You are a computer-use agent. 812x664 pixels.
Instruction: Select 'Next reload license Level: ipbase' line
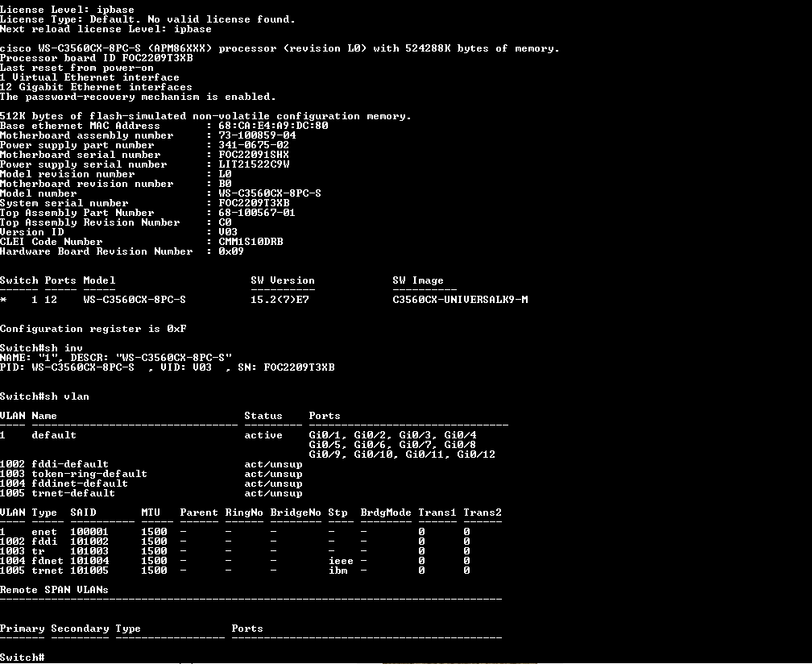pos(106,29)
